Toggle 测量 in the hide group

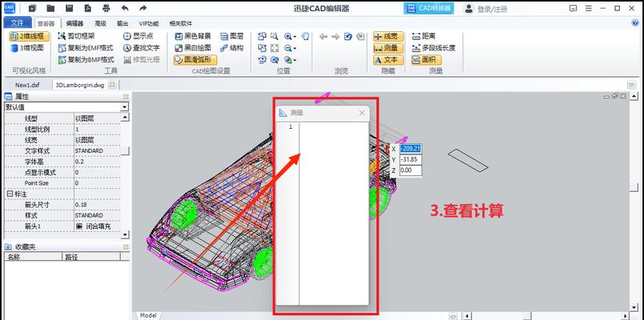[388, 48]
